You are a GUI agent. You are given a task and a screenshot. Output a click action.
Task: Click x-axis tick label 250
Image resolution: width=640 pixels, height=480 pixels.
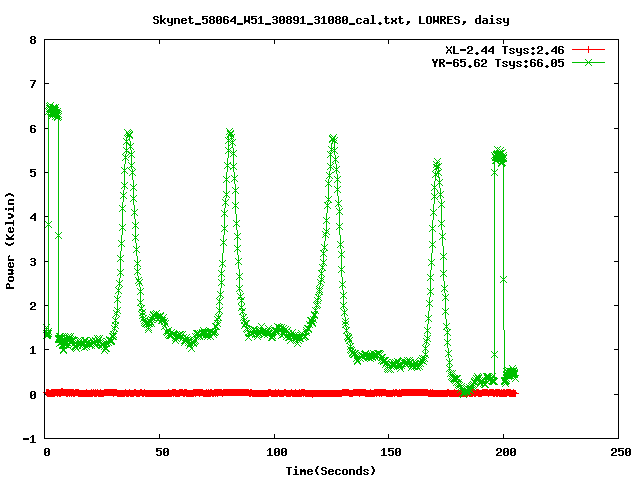pyautogui.click(x=621, y=452)
